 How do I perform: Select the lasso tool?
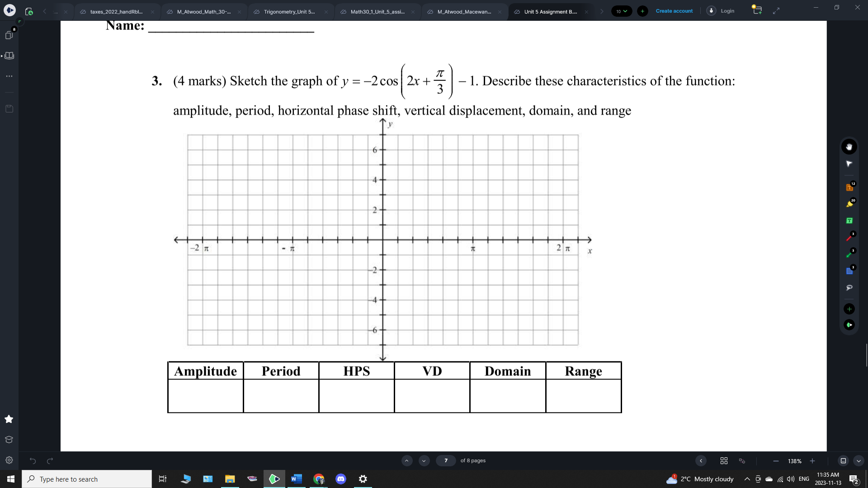point(849,287)
